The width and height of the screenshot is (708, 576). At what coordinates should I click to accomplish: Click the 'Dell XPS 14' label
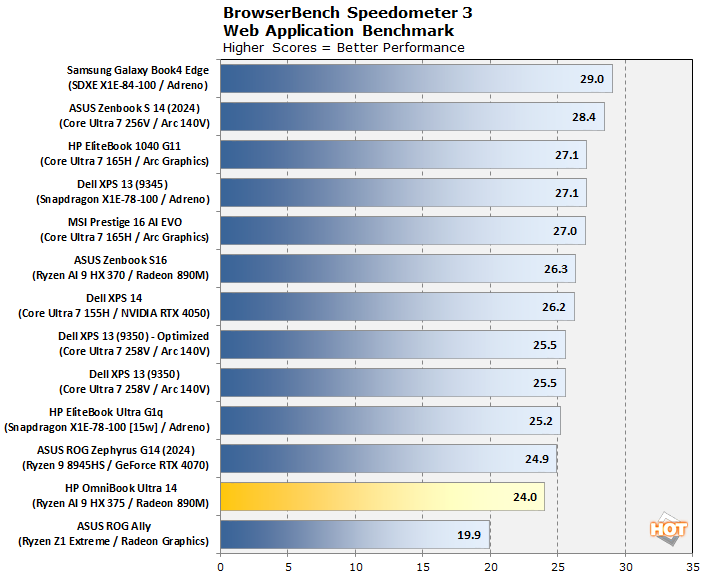[114, 298]
